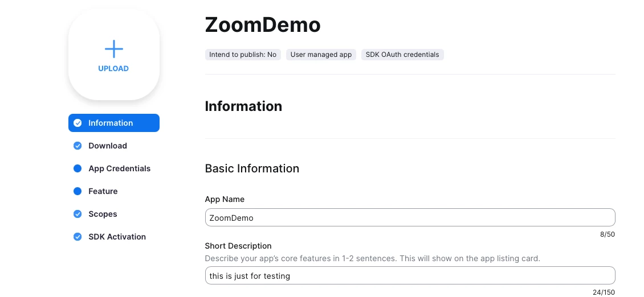The height and width of the screenshot is (297, 644).
Task: Click the ZoomDemo page title
Action: tap(263, 24)
